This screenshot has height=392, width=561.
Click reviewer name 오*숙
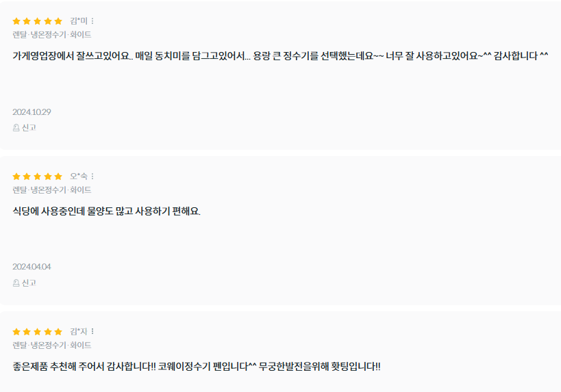[x=79, y=177]
